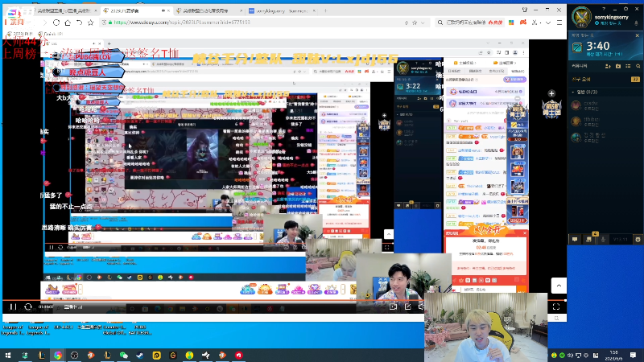This screenshot has height=362, width=644.
Task: Open the browser hamburger menu
Action: [x=559, y=23]
